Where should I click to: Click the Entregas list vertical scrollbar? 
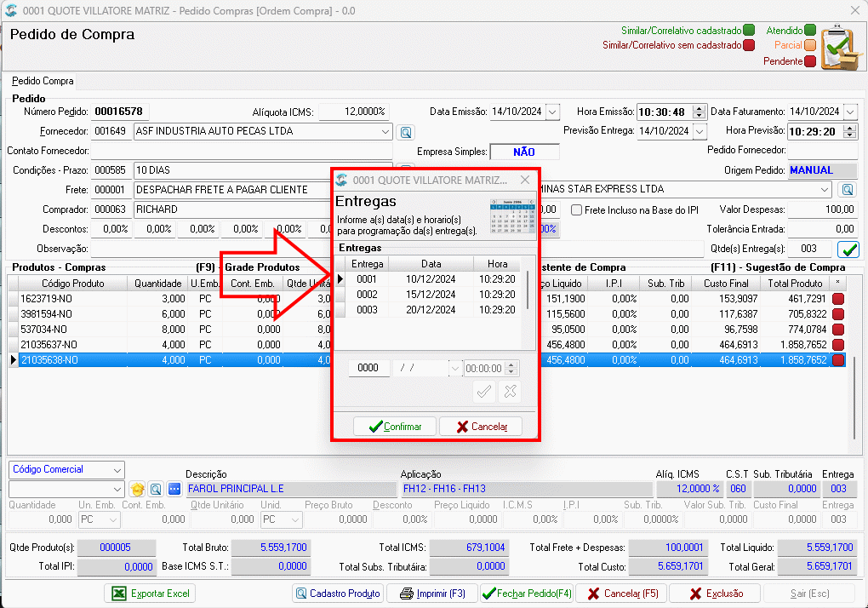pos(529,290)
